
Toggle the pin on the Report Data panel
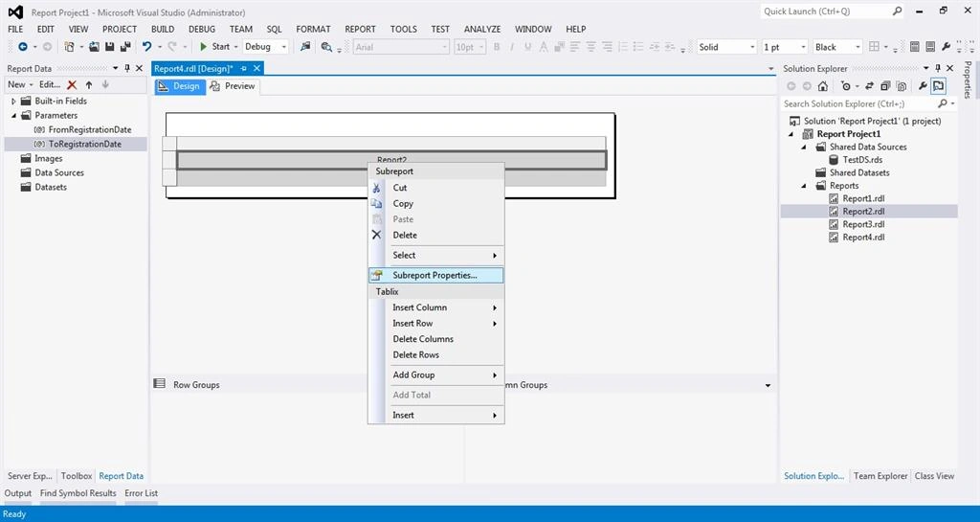click(127, 68)
